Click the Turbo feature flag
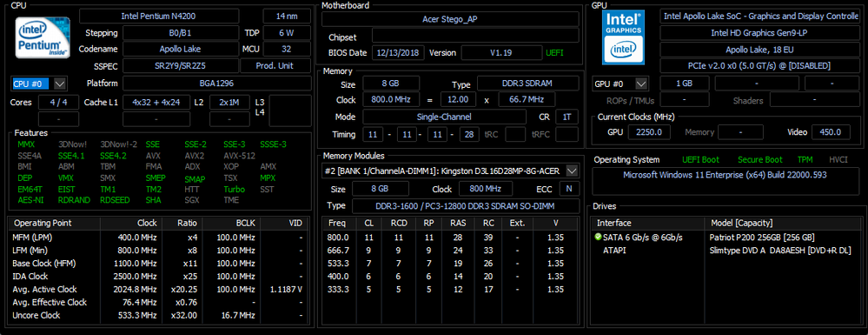Viewport: 868px width, 335px height. click(x=235, y=189)
